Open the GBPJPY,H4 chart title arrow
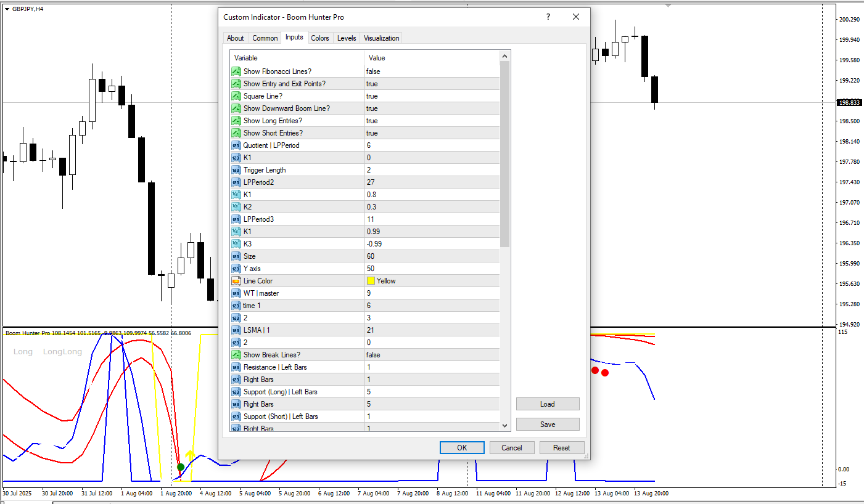The width and height of the screenshot is (864, 504). (7, 9)
